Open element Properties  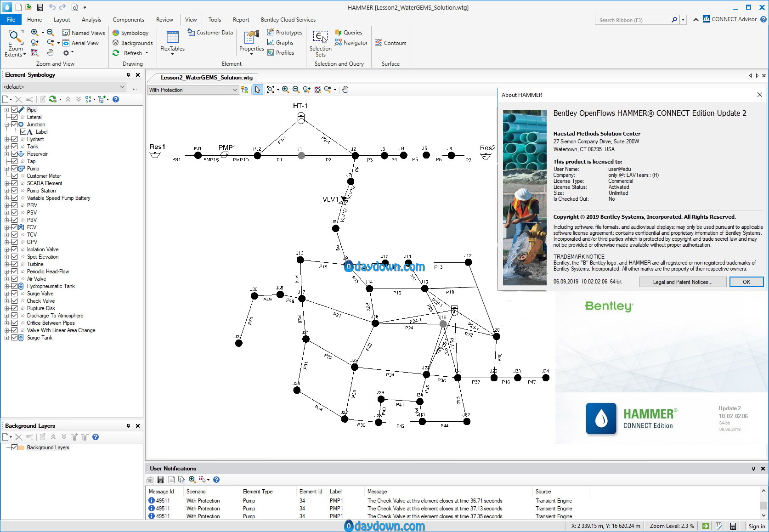252,43
